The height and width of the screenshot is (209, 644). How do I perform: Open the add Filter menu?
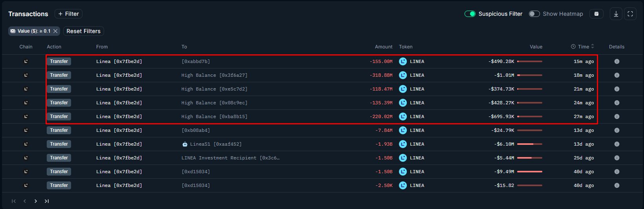click(x=68, y=14)
